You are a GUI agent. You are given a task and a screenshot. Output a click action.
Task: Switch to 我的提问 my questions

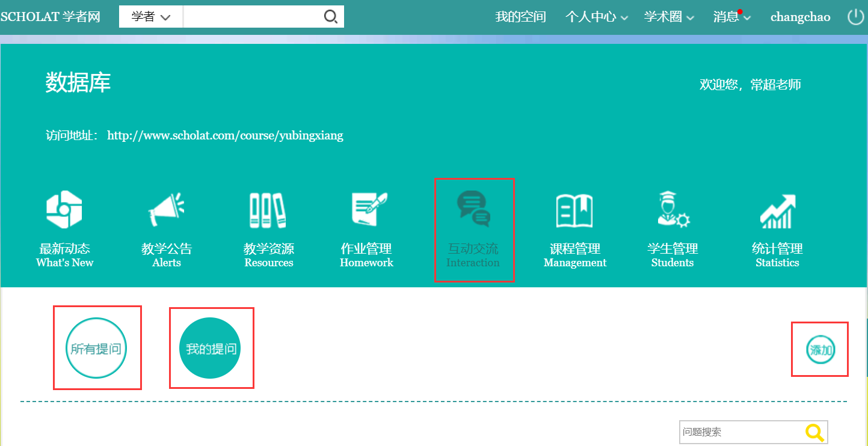pyautogui.click(x=211, y=349)
